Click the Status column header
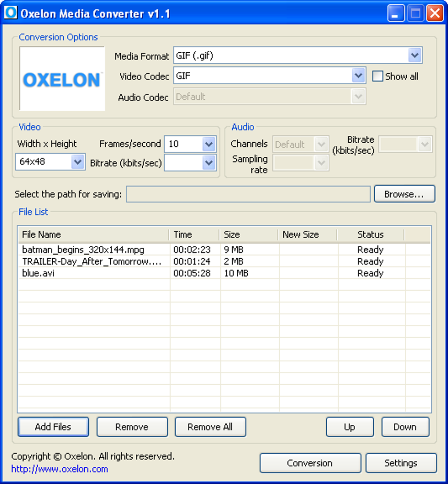This screenshot has width=448, height=484. [x=371, y=235]
